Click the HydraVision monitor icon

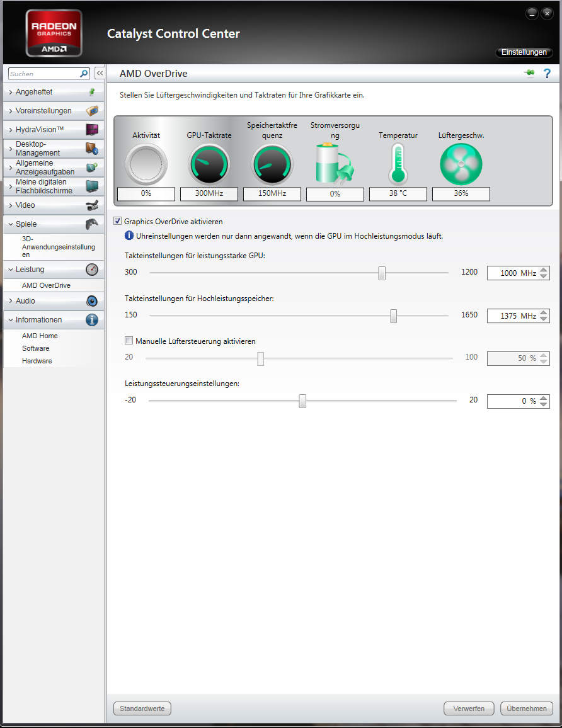point(92,130)
